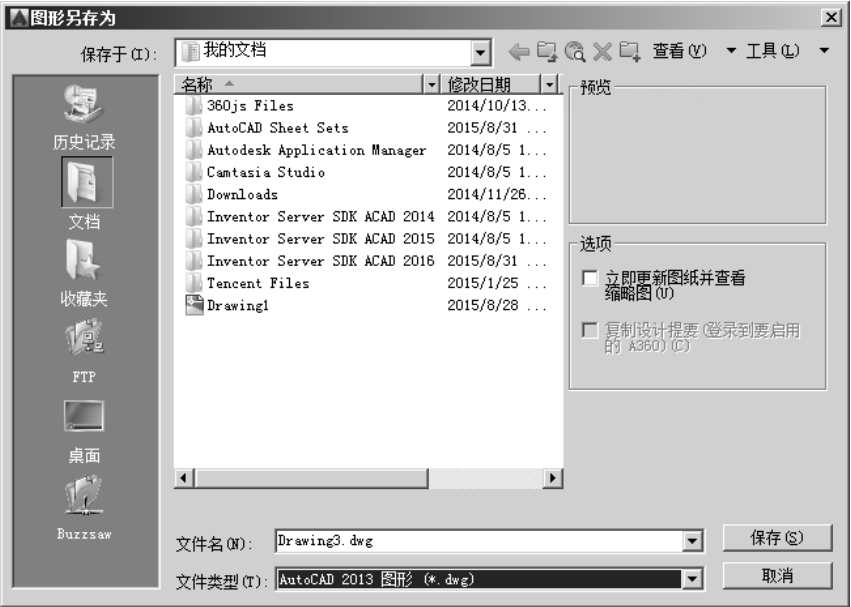Screen dimensions: 851x607
Task: Open the 历史记录 (History) location
Action: click(x=84, y=117)
